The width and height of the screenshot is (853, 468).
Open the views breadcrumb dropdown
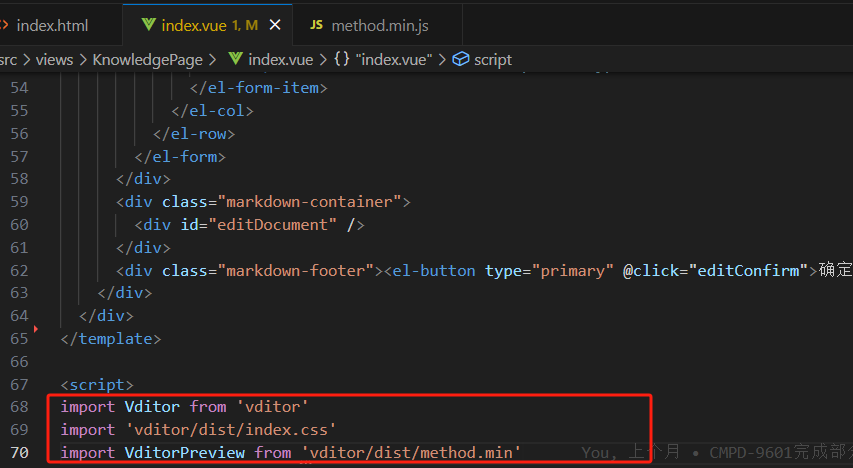(54, 59)
